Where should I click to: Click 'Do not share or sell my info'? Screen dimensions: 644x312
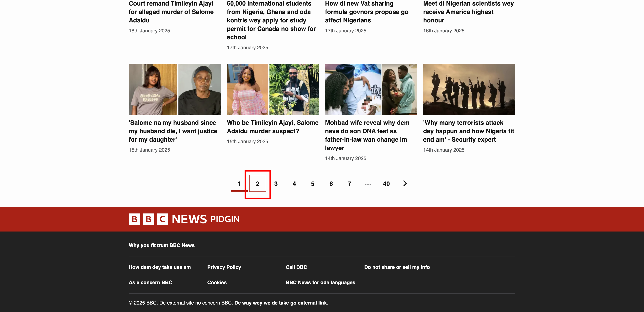point(397,267)
